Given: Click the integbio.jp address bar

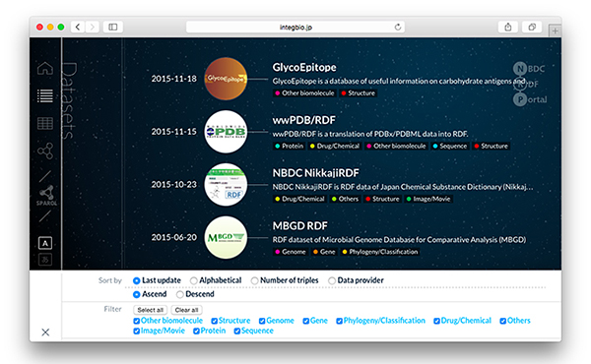Looking at the screenshot, I should (x=295, y=27).
